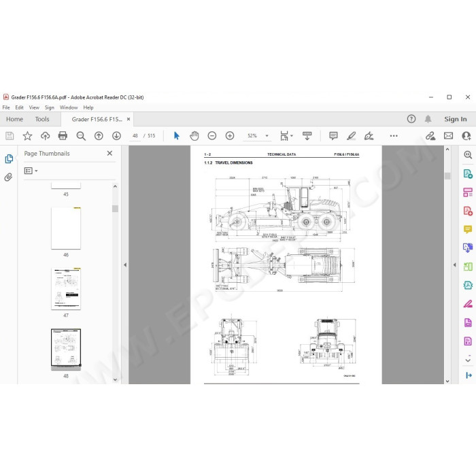Bookmark document with the star icon
The image size is (476, 476).
[27, 136]
